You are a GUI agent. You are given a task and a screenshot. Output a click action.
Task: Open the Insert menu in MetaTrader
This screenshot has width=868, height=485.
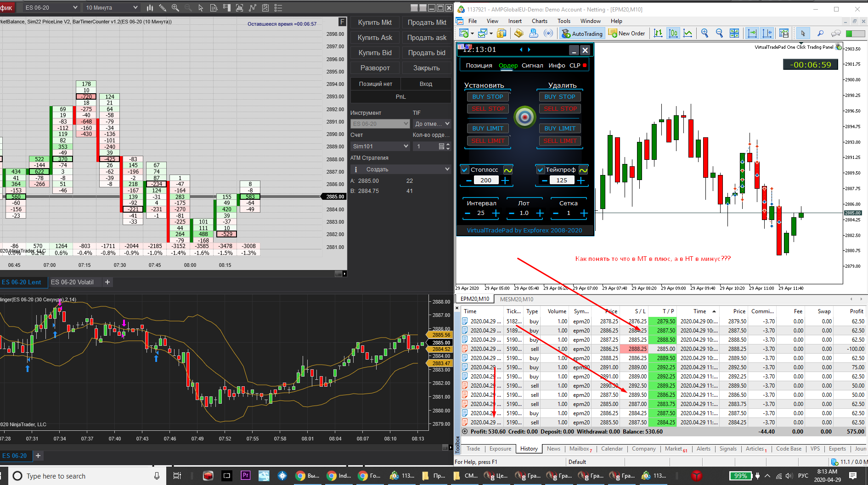click(515, 21)
